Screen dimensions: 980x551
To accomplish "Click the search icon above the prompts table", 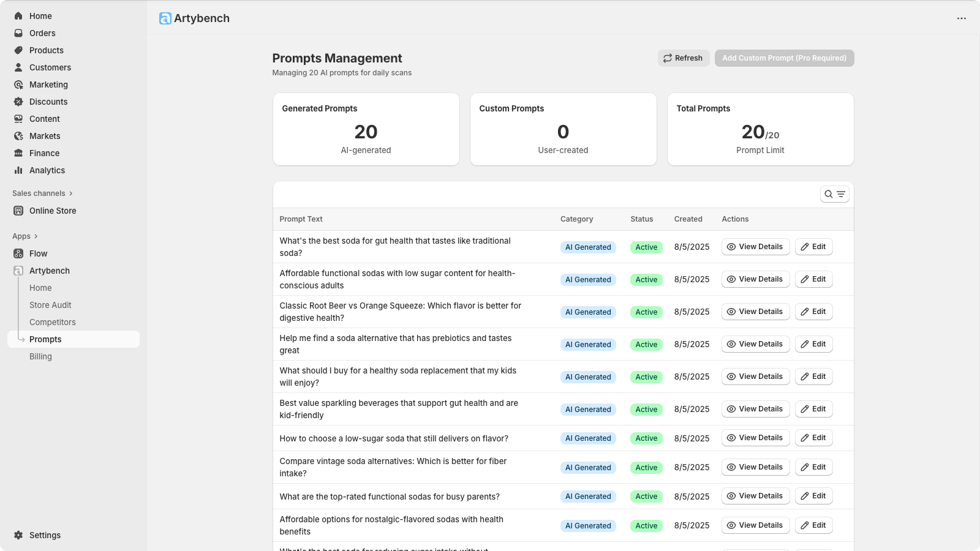I will click(827, 193).
